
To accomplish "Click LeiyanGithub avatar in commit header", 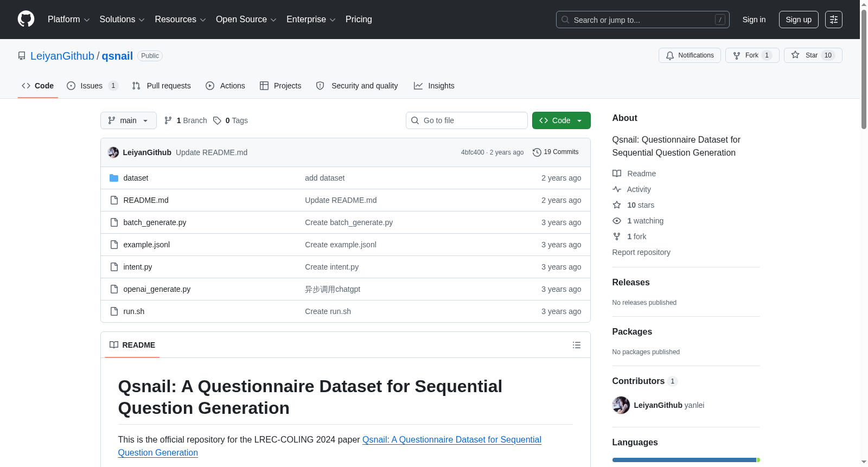I will 113,152.
